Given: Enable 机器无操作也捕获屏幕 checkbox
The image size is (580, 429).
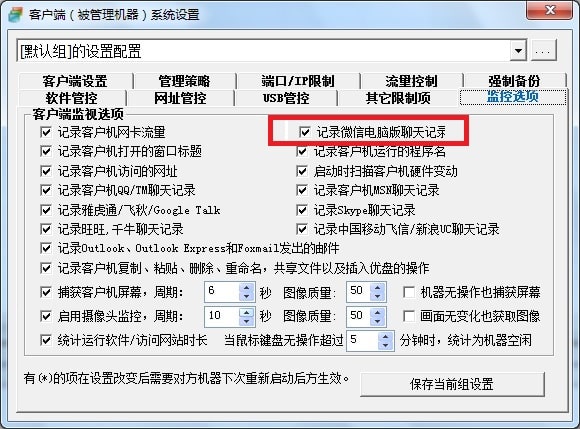Looking at the screenshot, I should click(x=409, y=292).
